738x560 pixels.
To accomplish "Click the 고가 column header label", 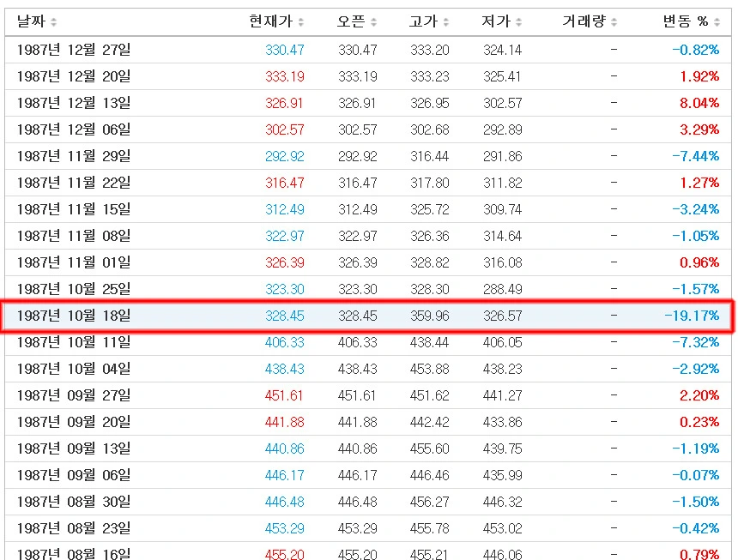I will click(423, 21).
